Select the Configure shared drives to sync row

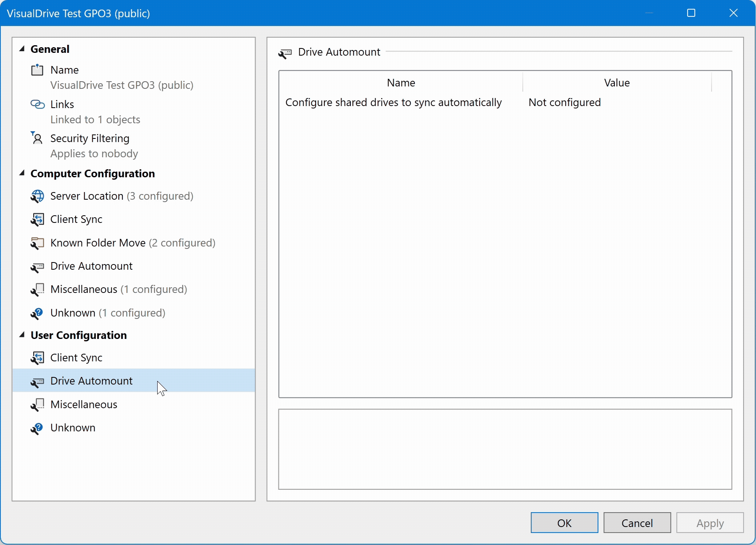tap(393, 102)
